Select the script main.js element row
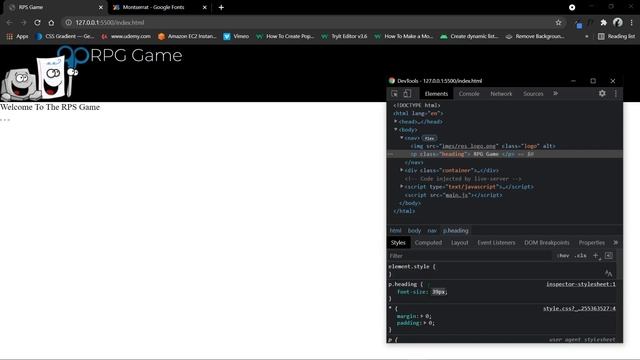Viewport: 640px width, 360px height. [505, 195]
